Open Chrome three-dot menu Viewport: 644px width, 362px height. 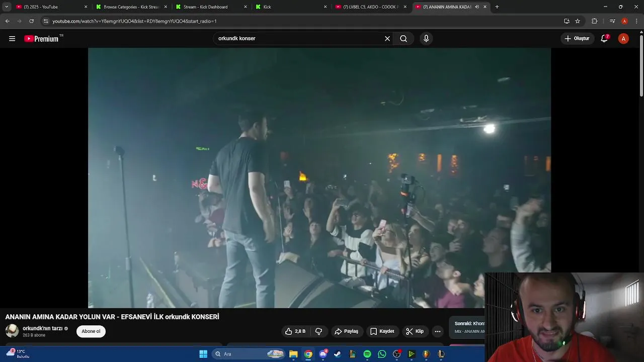pyautogui.click(x=636, y=21)
